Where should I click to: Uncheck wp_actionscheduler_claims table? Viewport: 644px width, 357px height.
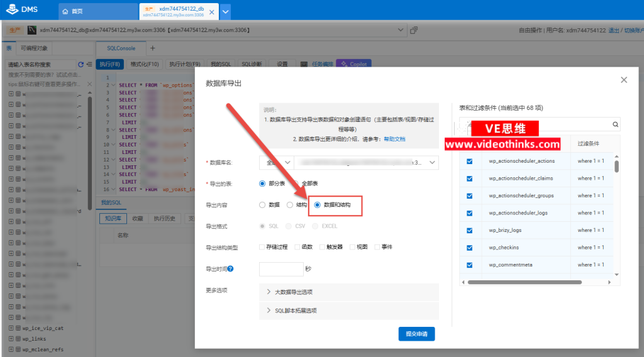click(x=469, y=178)
